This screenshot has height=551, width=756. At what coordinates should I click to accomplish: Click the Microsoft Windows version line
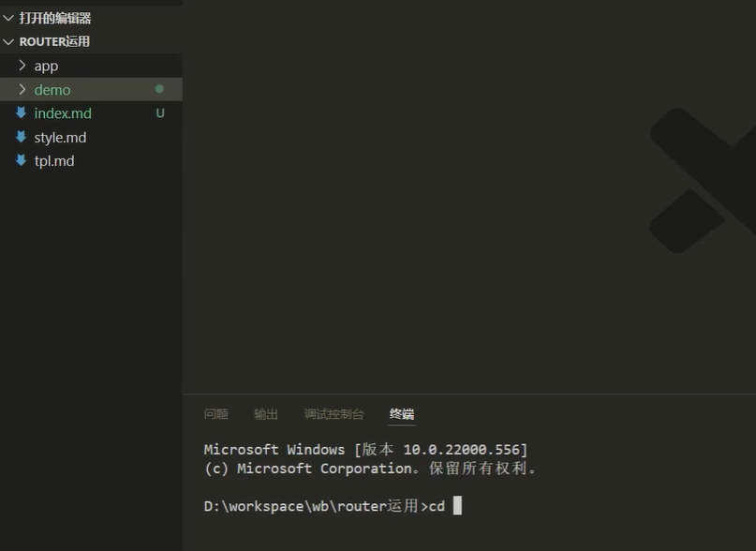[x=366, y=450]
